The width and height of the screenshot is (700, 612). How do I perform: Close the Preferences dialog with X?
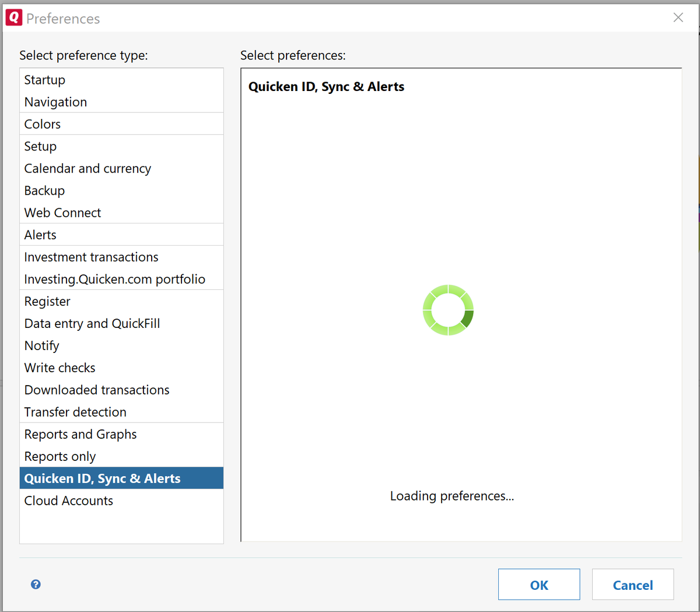(x=678, y=18)
